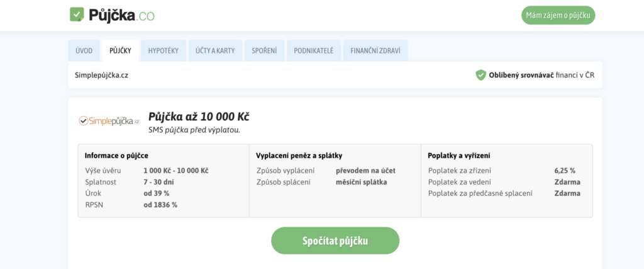
Task: Click the green shield verification icon
Action: [480, 75]
